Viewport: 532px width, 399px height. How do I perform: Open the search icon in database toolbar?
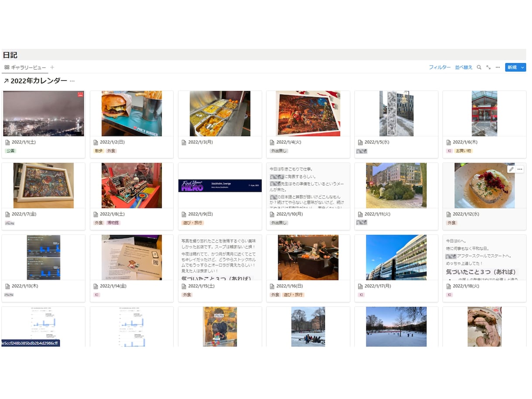[479, 67]
